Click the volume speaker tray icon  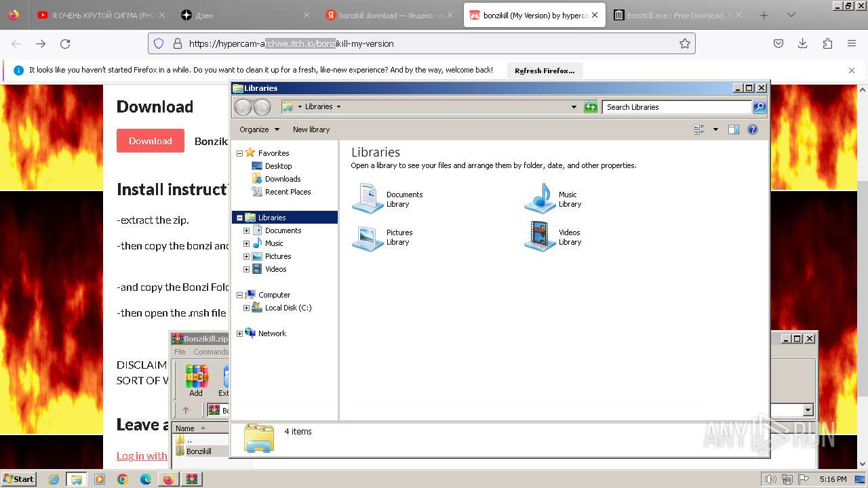[770, 479]
